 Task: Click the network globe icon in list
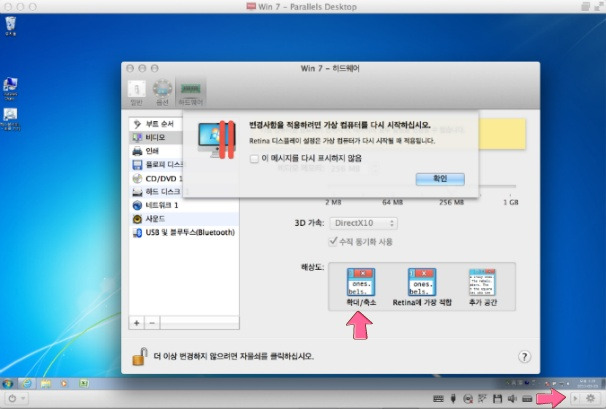137,205
